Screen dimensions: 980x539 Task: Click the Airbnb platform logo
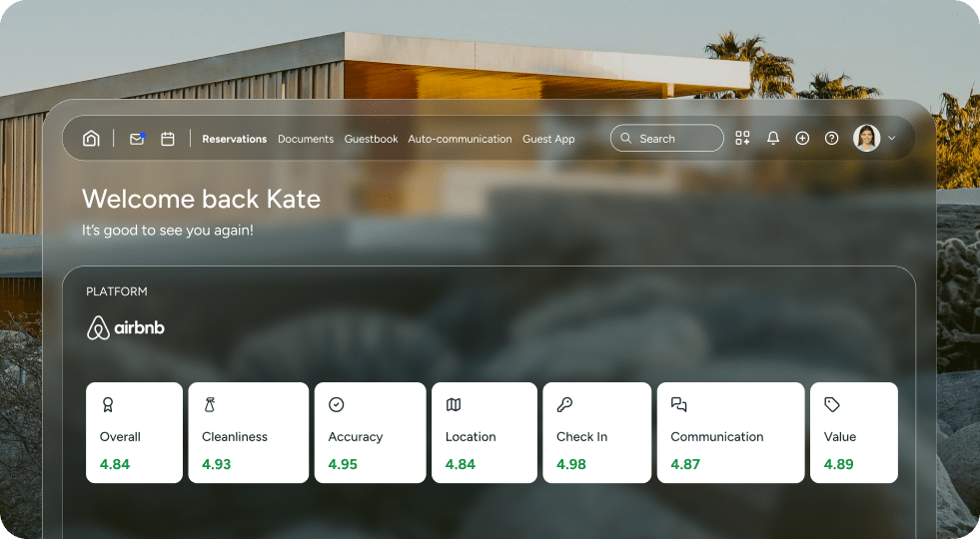coord(126,327)
